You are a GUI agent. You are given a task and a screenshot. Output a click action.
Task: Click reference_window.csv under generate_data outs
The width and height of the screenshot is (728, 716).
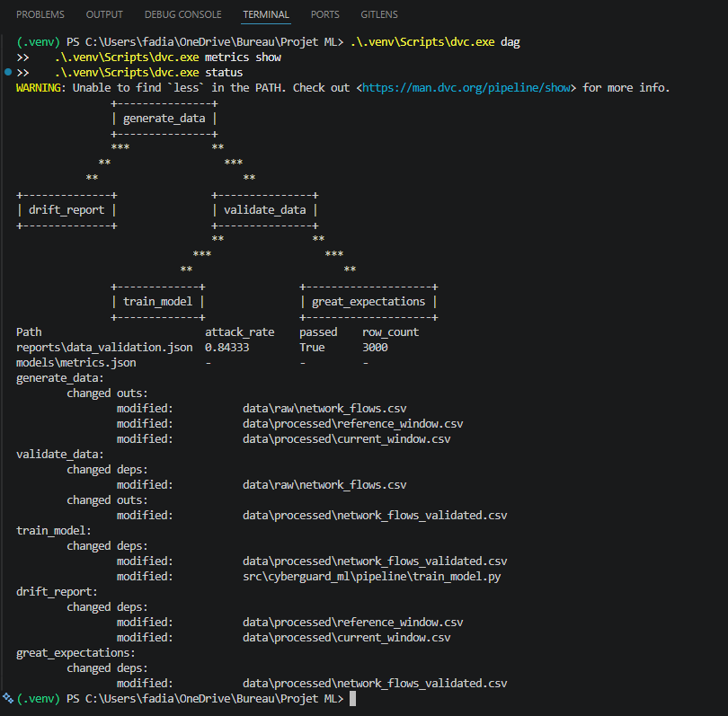point(353,424)
